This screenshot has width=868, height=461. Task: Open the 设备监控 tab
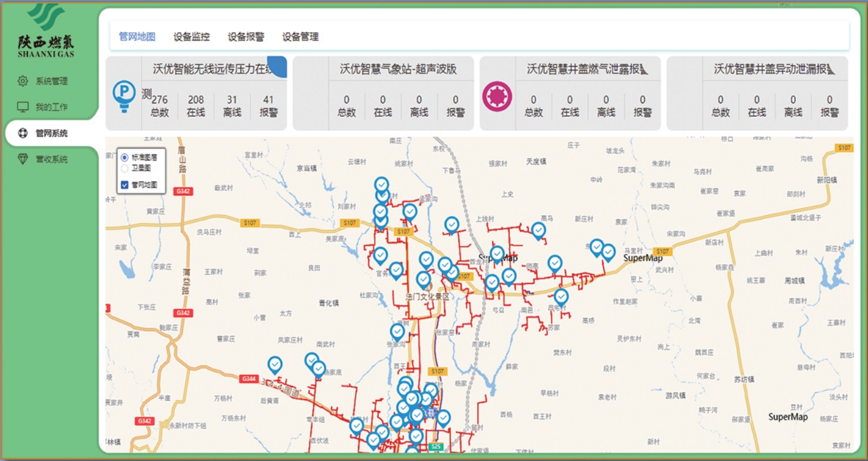click(191, 36)
